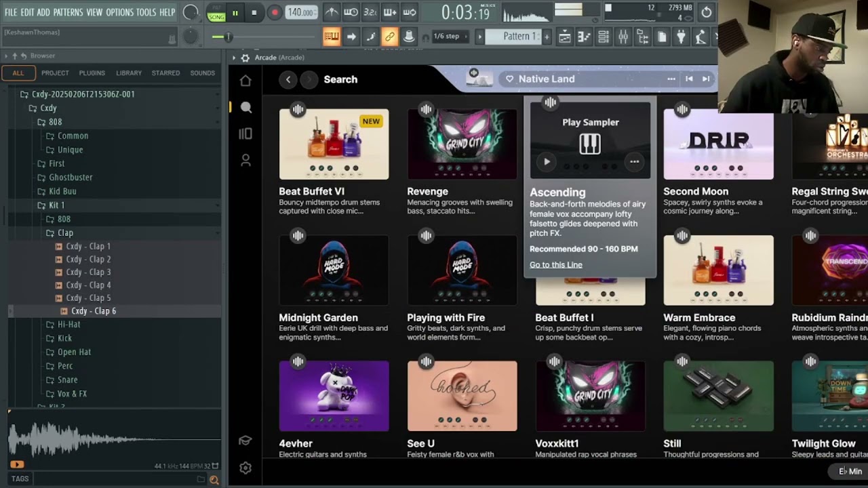The width and height of the screenshot is (868, 488).
Task: Open the Playlist view icon
Action: (565, 37)
